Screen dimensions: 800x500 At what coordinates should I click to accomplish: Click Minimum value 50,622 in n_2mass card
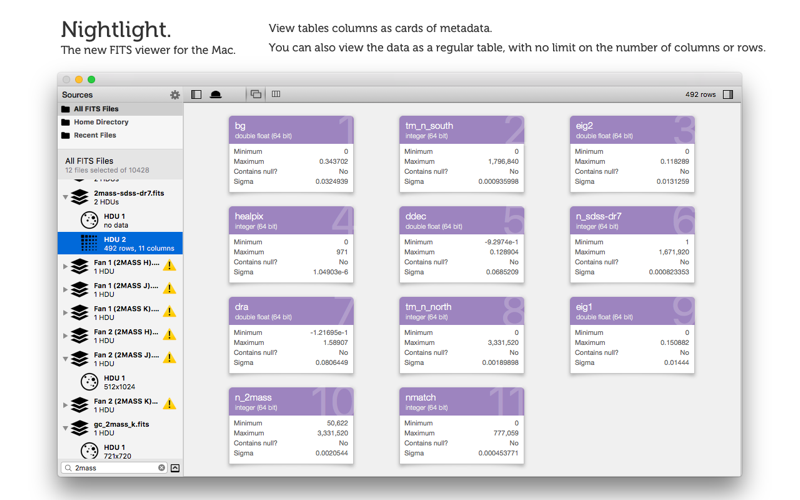click(337, 423)
